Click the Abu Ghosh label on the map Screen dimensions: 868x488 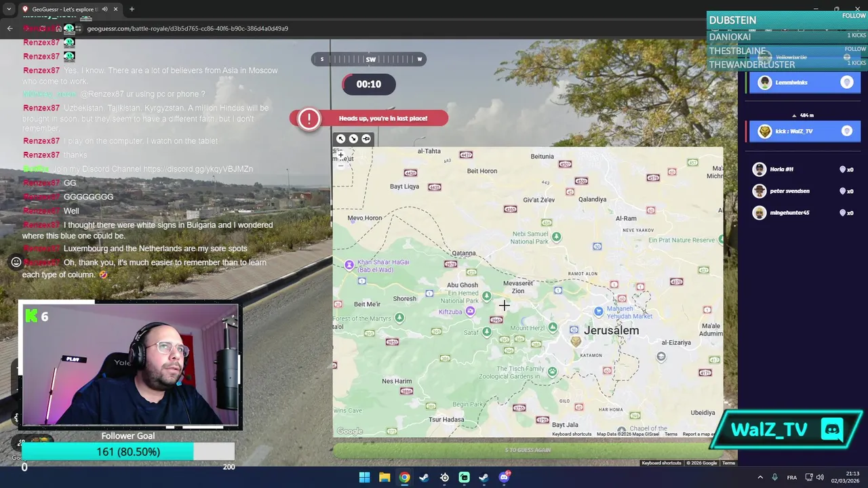coord(462,285)
